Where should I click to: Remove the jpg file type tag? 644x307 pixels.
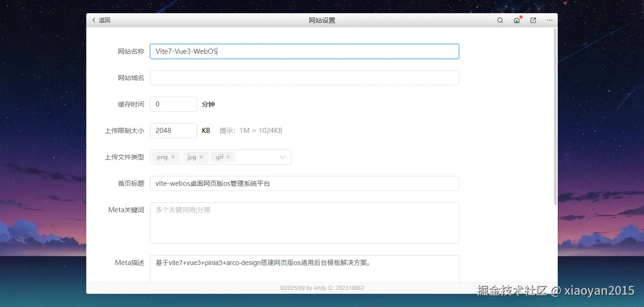click(201, 157)
